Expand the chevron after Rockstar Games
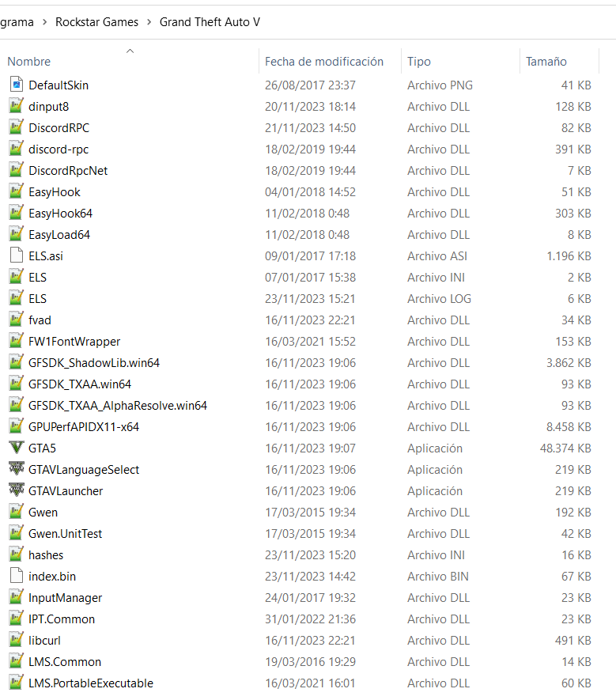This screenshot has height=700, width=616. [x=149, y=22]
